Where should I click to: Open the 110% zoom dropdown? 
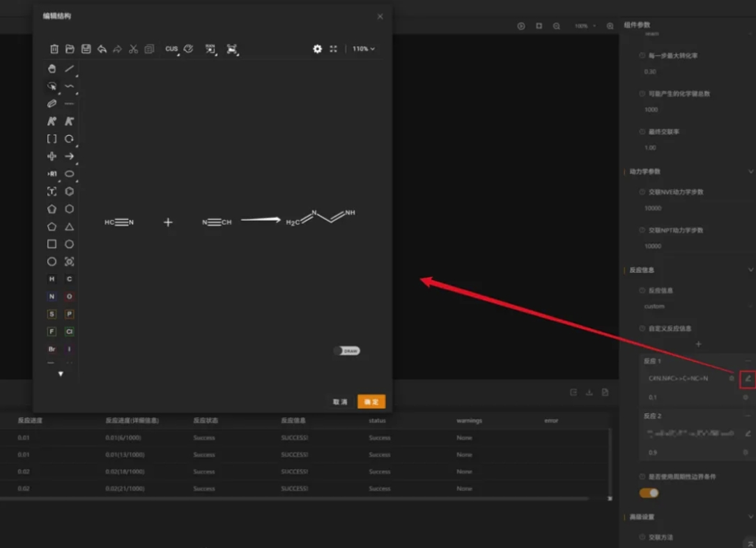(363, 49)
